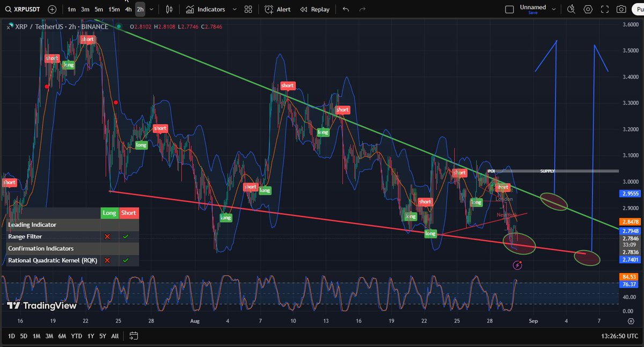The height and width of the screenshot is (347, 644).
Task: Toggle fullscreen mode
Action: (x=605, y=9)
